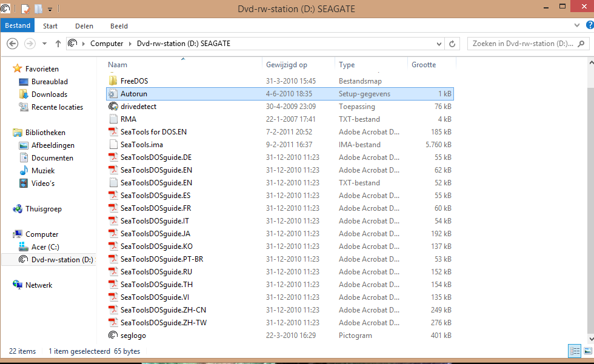This screenshot has height=364, width=594.
Task: Switch to the large icons view layout
Action: [x=588, y=351]
